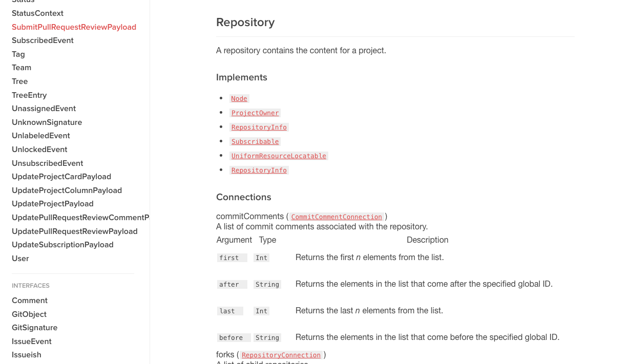The image size is (631, 364).
Task: Follow the Node implements link
Action: tap(239, 99)
